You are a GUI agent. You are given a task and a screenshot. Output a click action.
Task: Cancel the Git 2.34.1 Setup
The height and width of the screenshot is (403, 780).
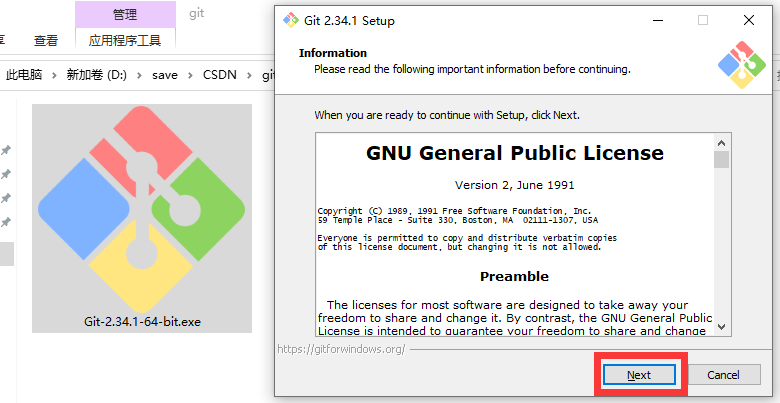tap(724, 375)
